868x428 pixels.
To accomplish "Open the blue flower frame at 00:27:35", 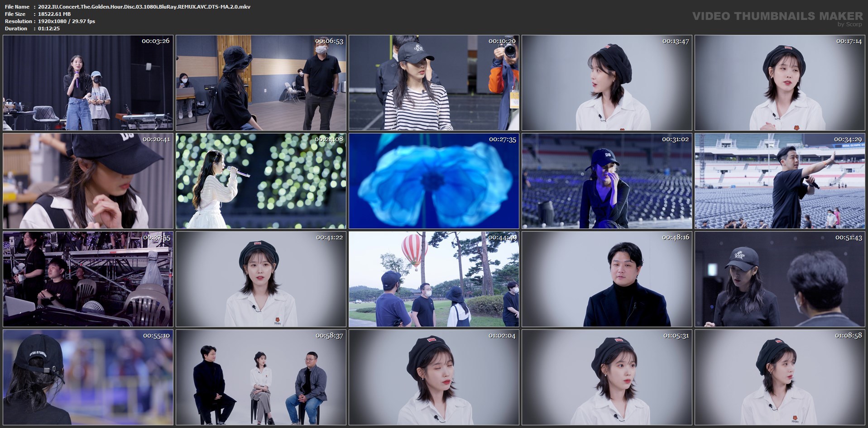I will click(434, 181).
